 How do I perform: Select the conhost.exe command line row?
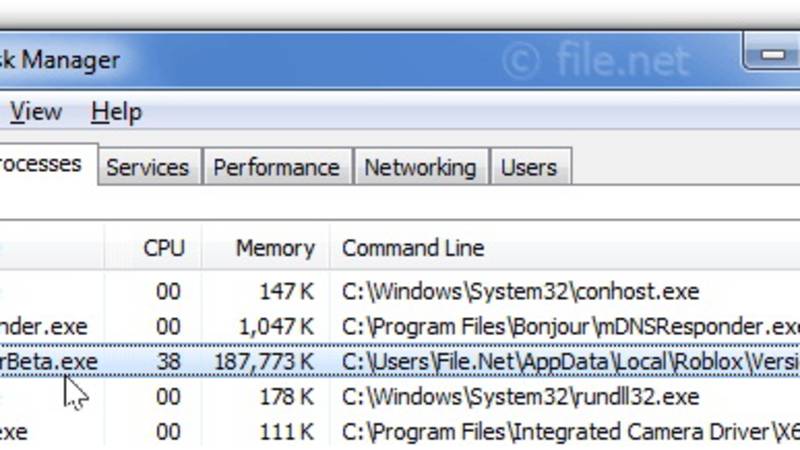[520, 292]
